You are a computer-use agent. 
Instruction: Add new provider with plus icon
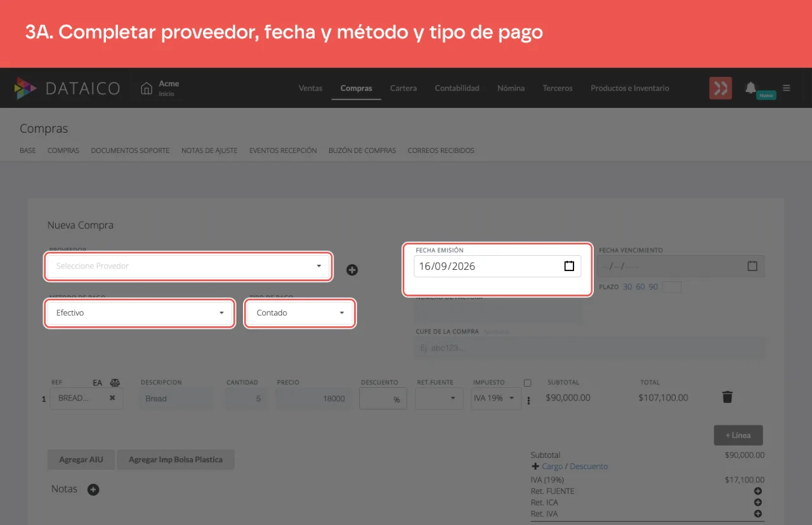(x=352, y=270)
